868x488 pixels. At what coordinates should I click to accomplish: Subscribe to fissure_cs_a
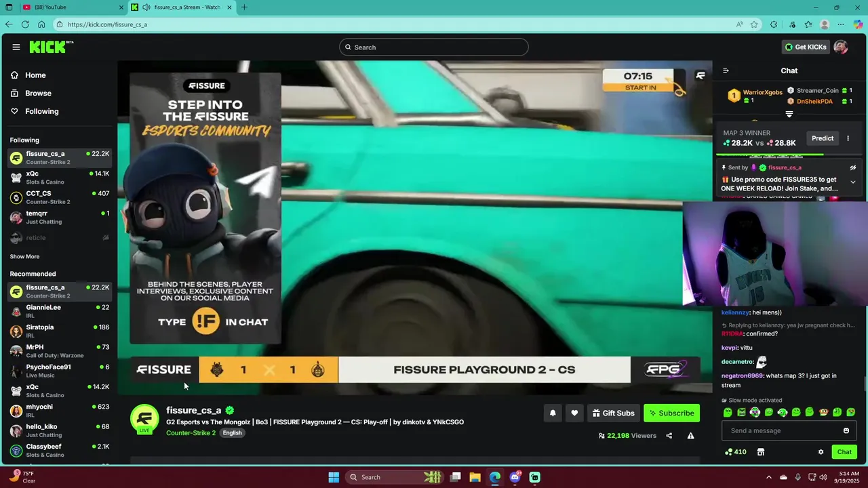671,413
